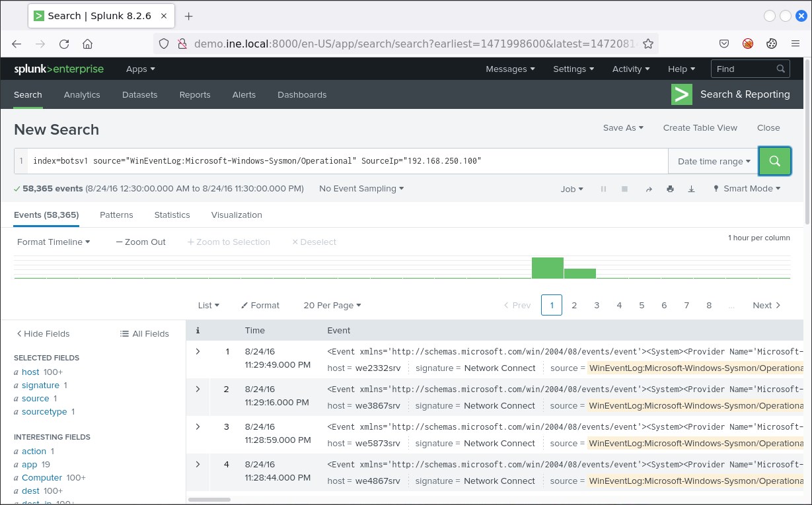Bookmark this page with star icon
The width and height of the screenshot is (812, 505).
(x=648, y=44)
